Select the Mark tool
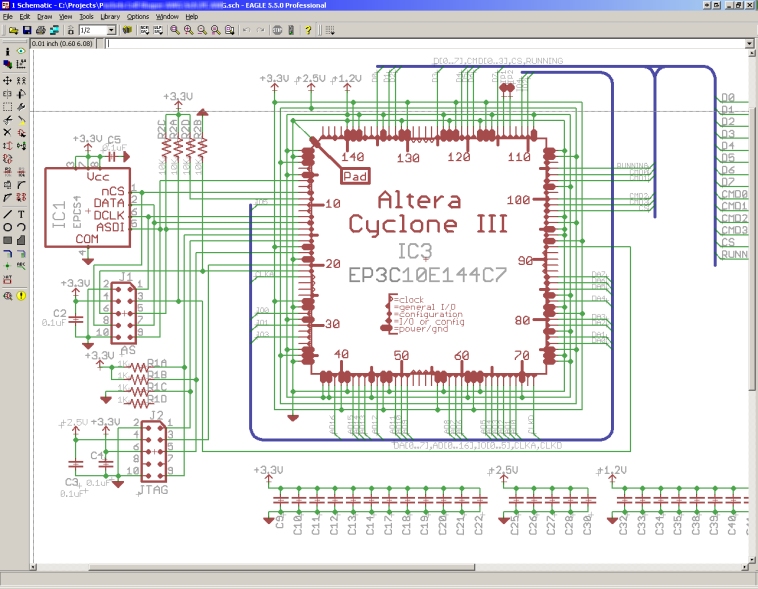758x589 pixels. pyautogui.click(x=21, y=64)
